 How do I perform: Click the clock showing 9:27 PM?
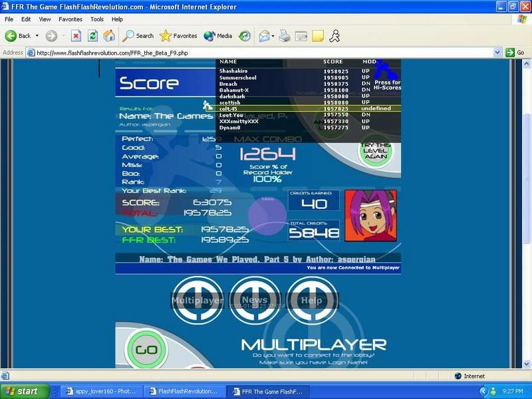512,392
